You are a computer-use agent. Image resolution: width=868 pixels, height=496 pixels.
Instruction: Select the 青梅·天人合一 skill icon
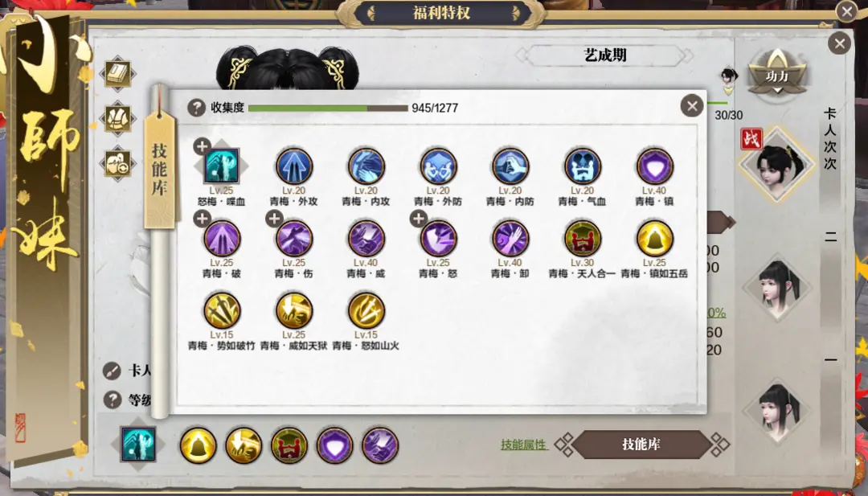[583, 238]
